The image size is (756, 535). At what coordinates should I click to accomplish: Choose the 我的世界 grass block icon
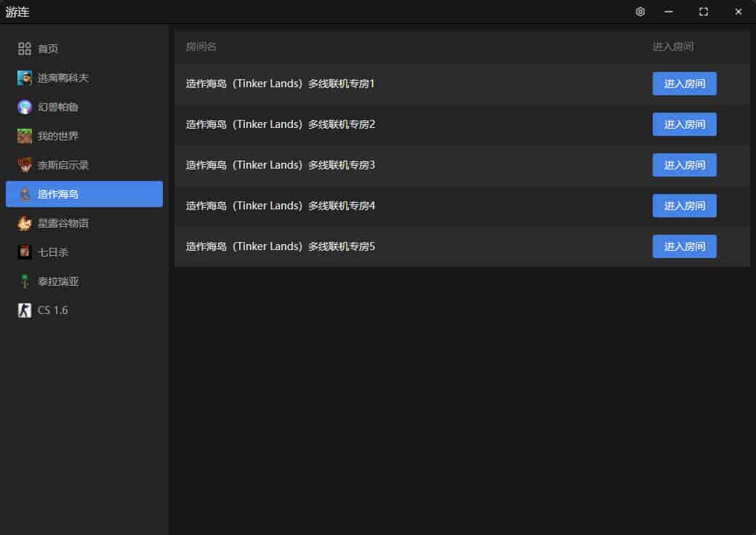25,136
